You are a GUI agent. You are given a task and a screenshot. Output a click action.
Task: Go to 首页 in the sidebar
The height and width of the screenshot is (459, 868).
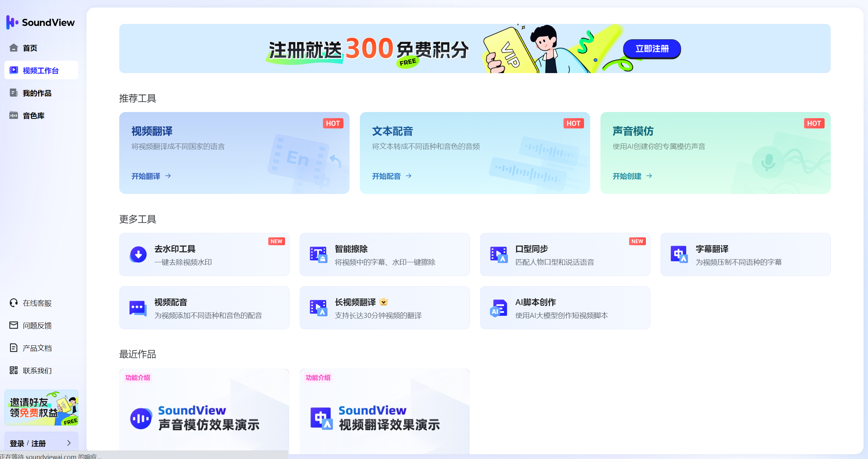[x=41, y=48]
